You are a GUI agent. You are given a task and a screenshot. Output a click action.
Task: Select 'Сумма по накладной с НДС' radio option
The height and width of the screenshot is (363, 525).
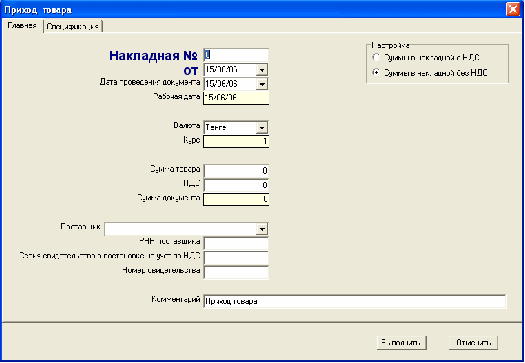tap(376, 58)
